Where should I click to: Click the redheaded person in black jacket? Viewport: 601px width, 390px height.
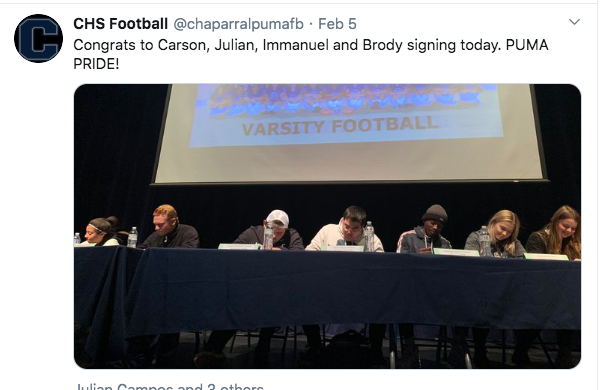(169, 227)
